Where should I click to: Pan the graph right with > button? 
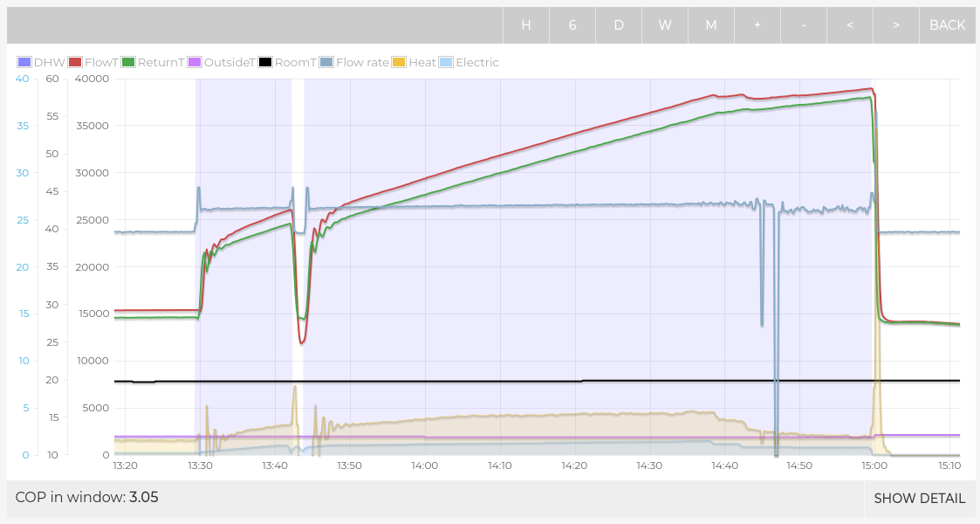coord(896,25)
